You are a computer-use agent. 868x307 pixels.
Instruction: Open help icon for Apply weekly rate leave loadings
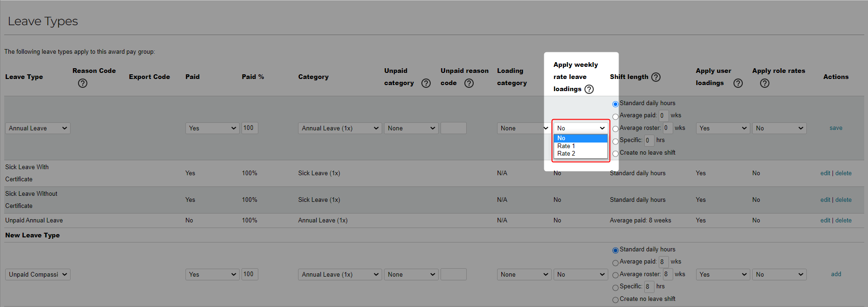pyautogui.click(x=589, y=89)
